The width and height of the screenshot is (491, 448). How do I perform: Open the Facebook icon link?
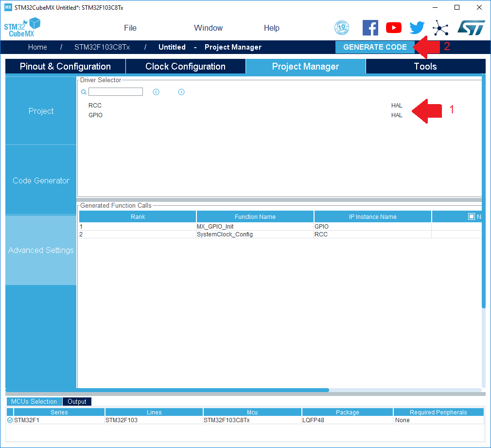click(x=370, y=28)
